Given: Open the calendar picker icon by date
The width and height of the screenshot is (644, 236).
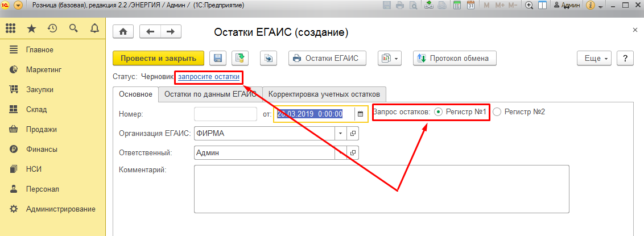Looking at the screenshot, I should (360, 114).
